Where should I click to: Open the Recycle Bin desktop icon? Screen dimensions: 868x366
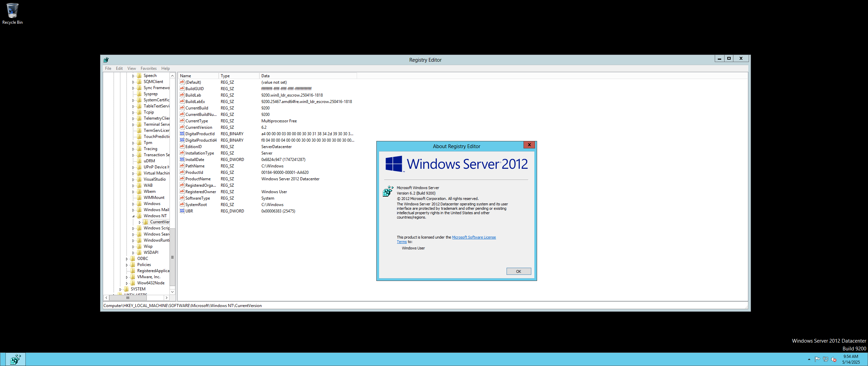pyautogui.click(x=12, y=14)
